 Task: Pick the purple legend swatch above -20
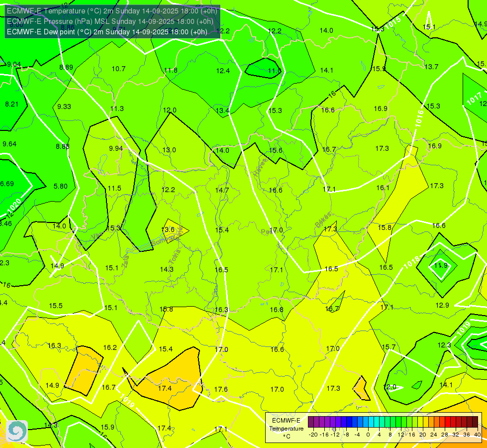(x=311, y=422)
